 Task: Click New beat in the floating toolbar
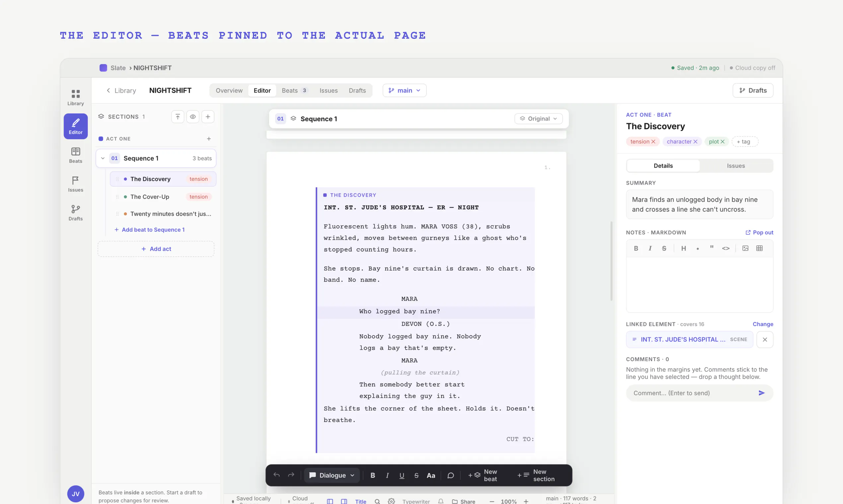483,475
